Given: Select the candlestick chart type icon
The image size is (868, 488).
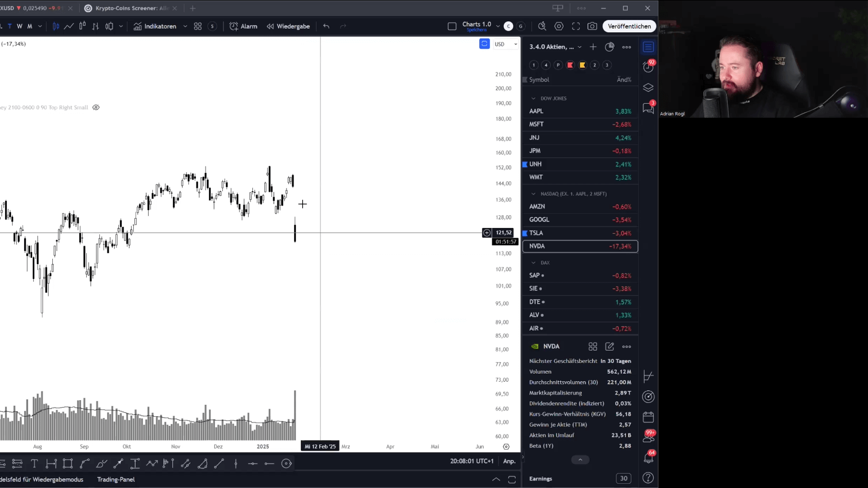Looking at the screenshot, I should tap(56, 26).
